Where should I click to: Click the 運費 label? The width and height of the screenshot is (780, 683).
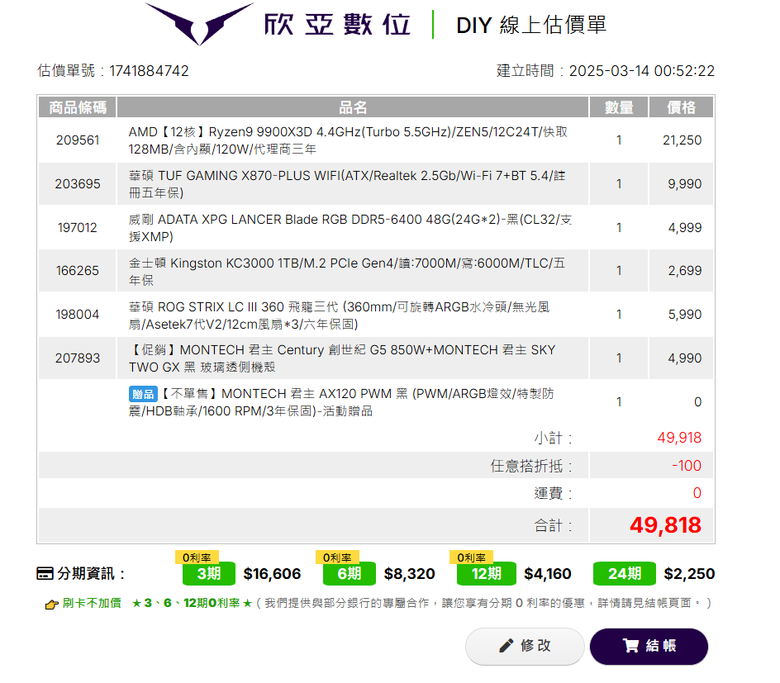coord(553,493)
